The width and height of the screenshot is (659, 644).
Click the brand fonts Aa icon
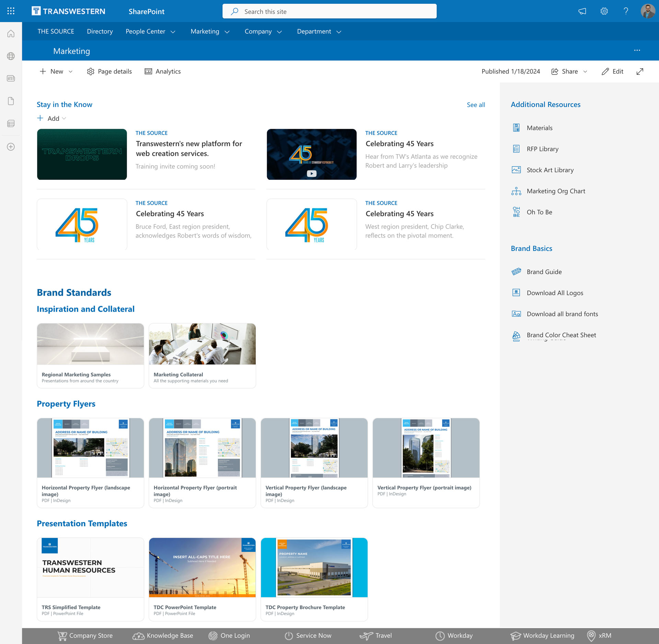click(x=516, y=314)
